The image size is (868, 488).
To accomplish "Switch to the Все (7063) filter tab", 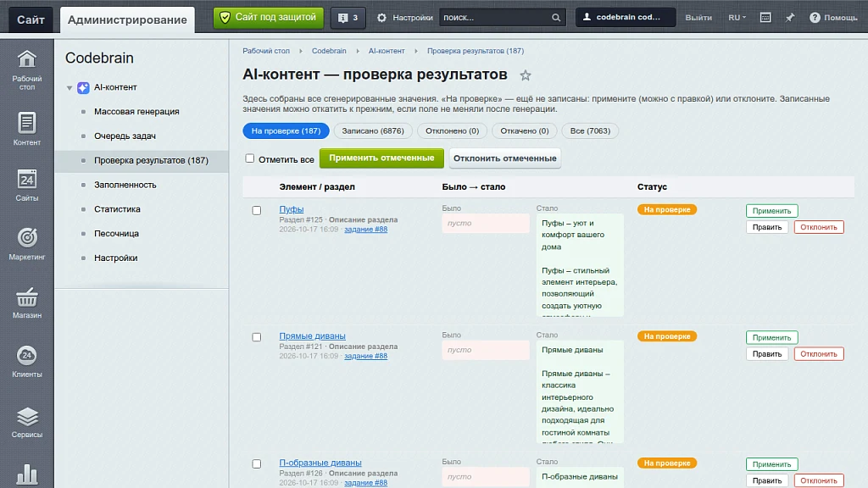I will [590, 130].
